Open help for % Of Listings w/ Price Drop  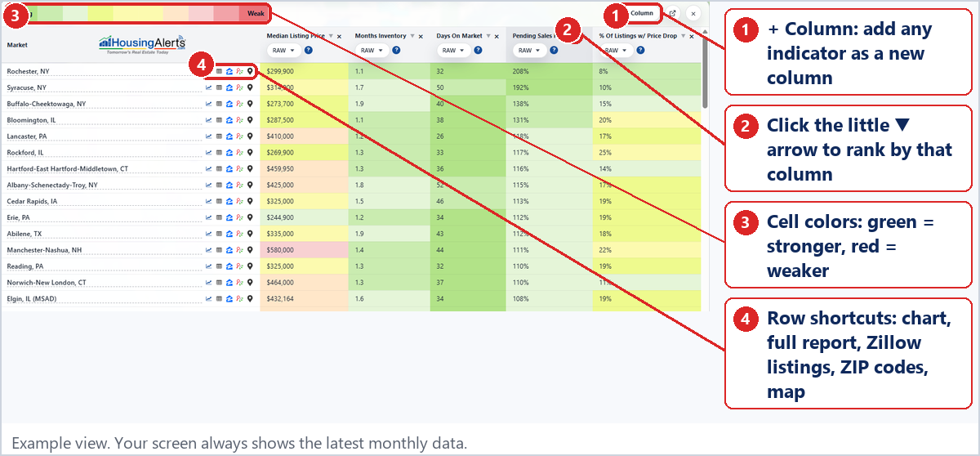tap(640, 50)
